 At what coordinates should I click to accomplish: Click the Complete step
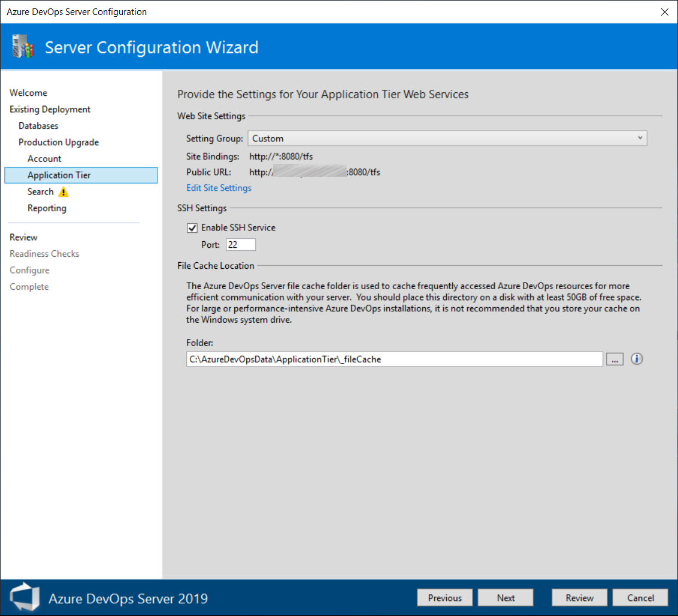pyautogui.click(x=29, y=287)
